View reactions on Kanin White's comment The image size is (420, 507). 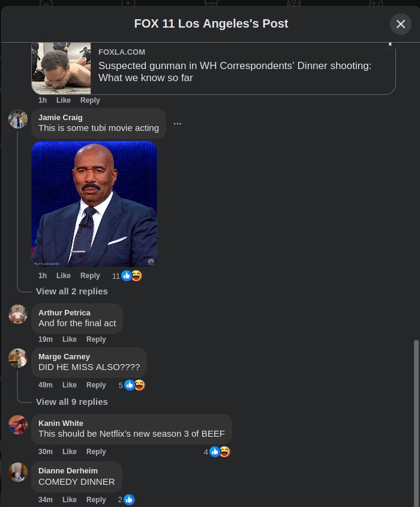(217, 452)
